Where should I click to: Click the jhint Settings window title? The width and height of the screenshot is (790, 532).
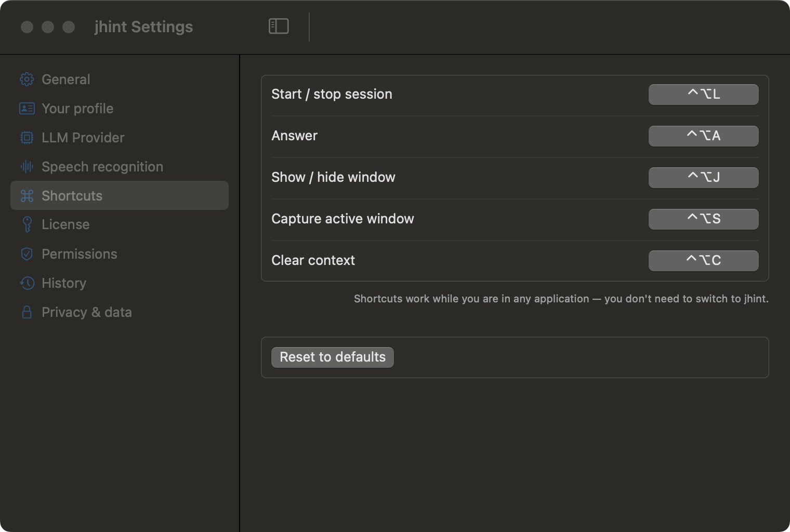coord(143,26)
